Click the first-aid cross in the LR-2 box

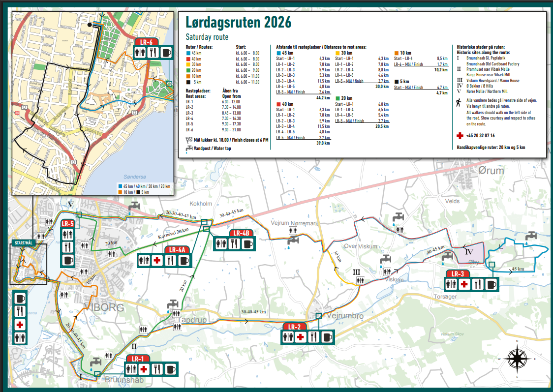point(301,337)
